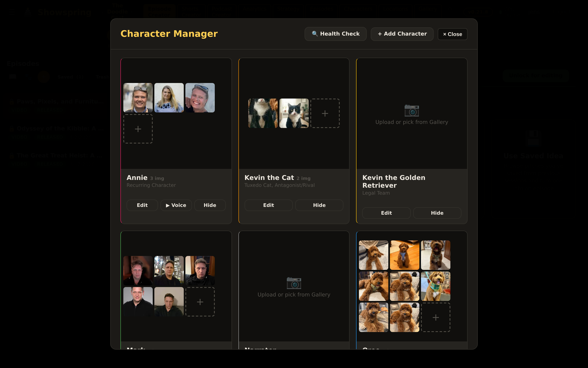Add image slot beside the man's photos

(200, 302)
